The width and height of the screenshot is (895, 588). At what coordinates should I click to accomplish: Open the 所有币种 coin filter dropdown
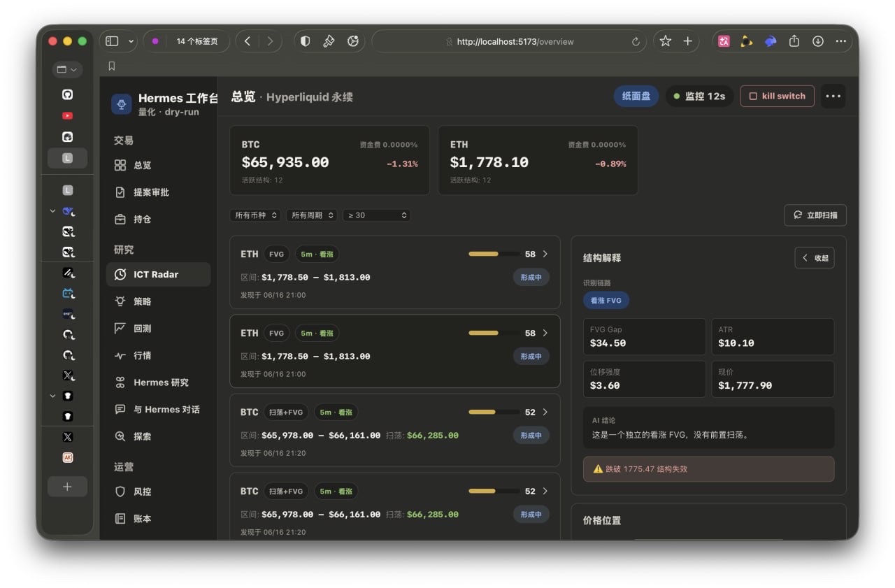coord(255,215)
